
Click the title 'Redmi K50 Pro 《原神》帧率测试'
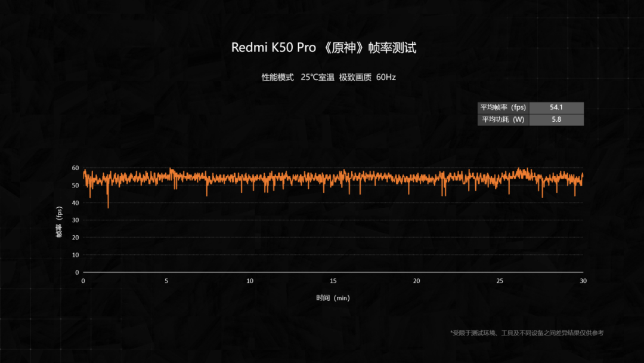coord(324,48)
